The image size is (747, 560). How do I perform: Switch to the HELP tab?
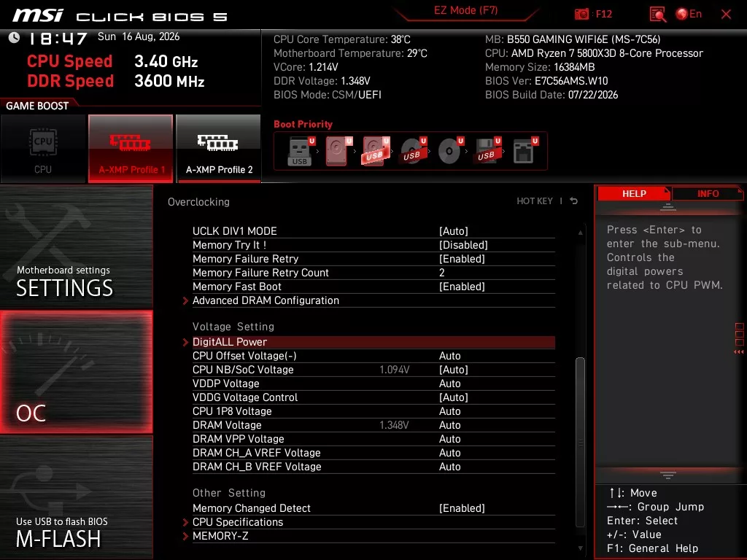click(634, 194)
